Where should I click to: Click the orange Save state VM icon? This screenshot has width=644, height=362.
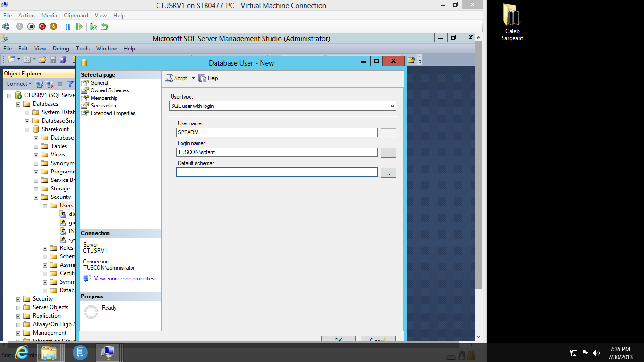click(x=53, y=26)
